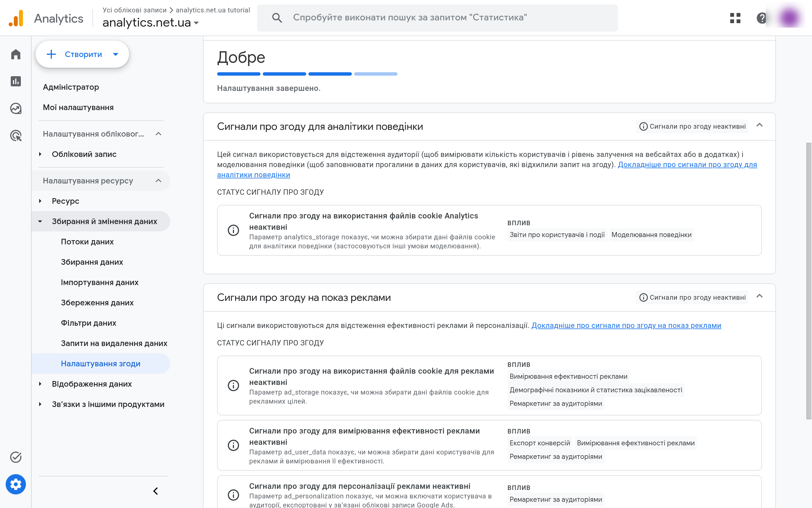Open Мої налаштування in the sidebar
This screenshot has width=812, height=508.
pos(78,108)
